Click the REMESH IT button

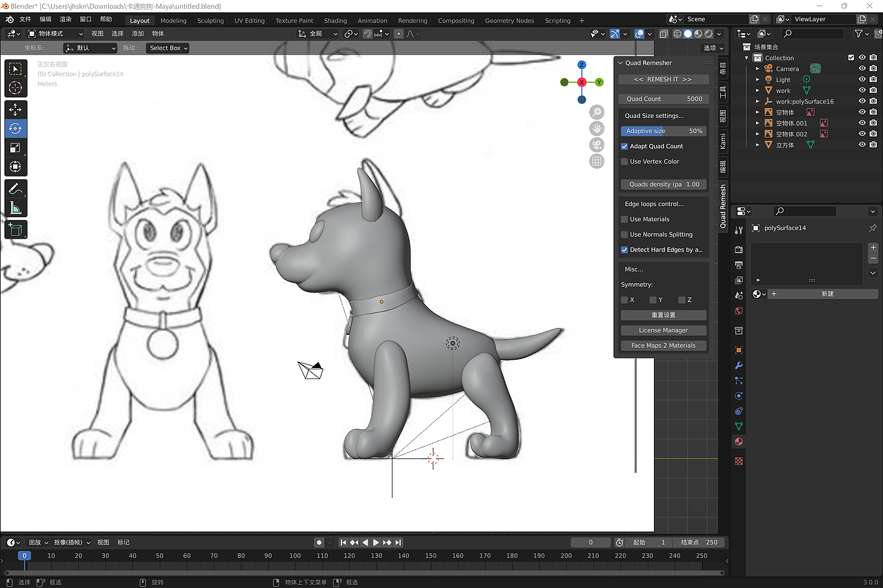[663, 79]
